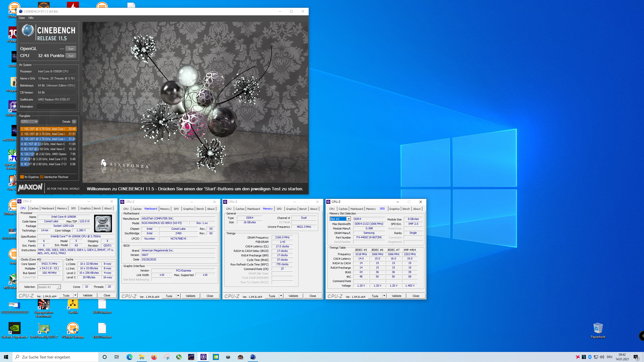Click part number F4-4400C19-8GTZKK
644x362 pixels.
coord(369,237)
